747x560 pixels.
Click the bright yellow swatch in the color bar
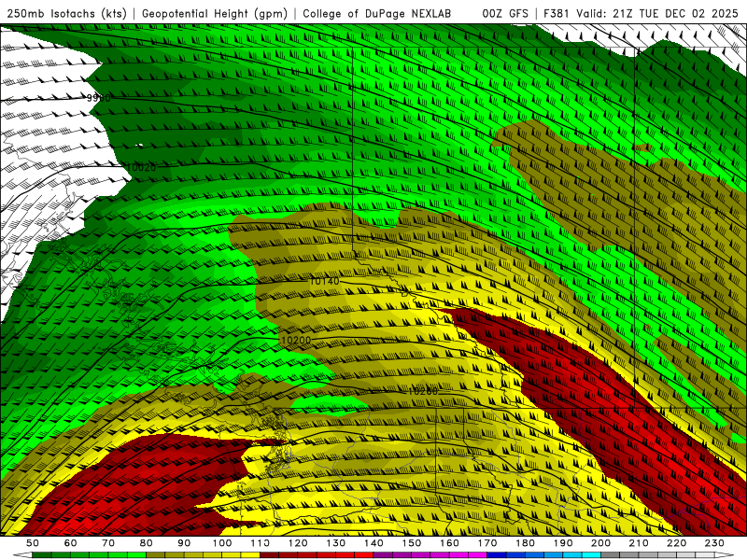(250, 554)
